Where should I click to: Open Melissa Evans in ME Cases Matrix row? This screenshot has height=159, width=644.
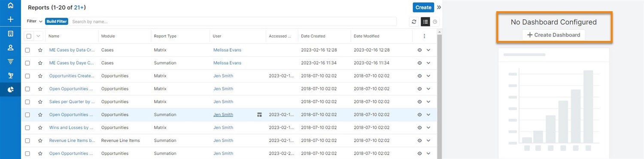click(x=227, y=50)
